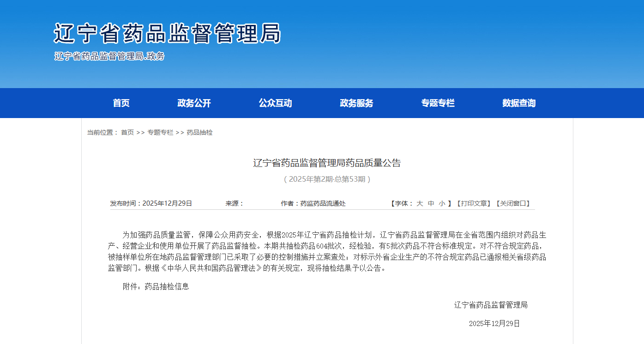Open the 首页 navigation menu item
The height and width of the screenshot is (344, 644).
click(x=121, y=103)
